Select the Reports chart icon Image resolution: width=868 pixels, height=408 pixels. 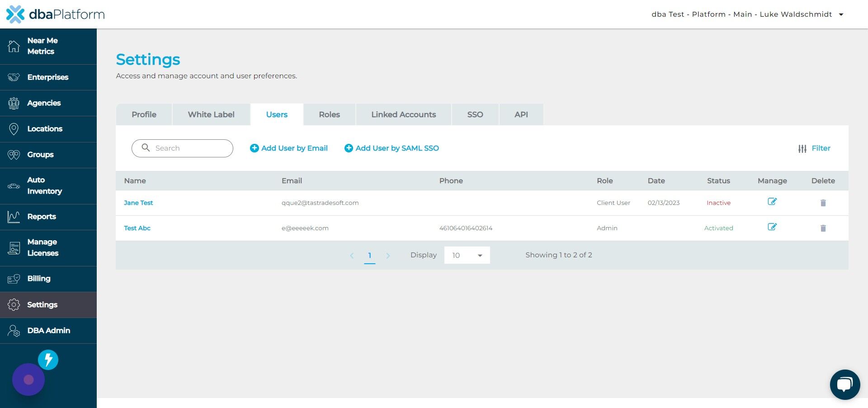coord(14,217)
